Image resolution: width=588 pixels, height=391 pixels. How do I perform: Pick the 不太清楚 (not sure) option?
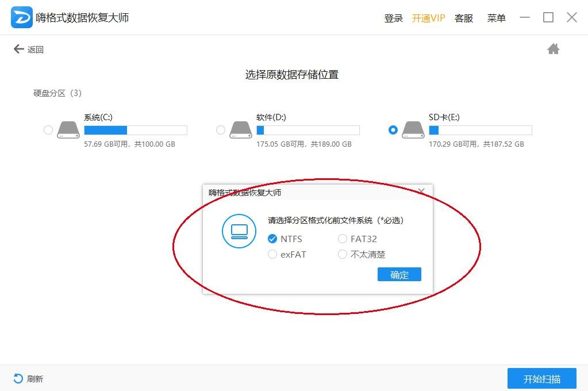[x=343, y=254]
